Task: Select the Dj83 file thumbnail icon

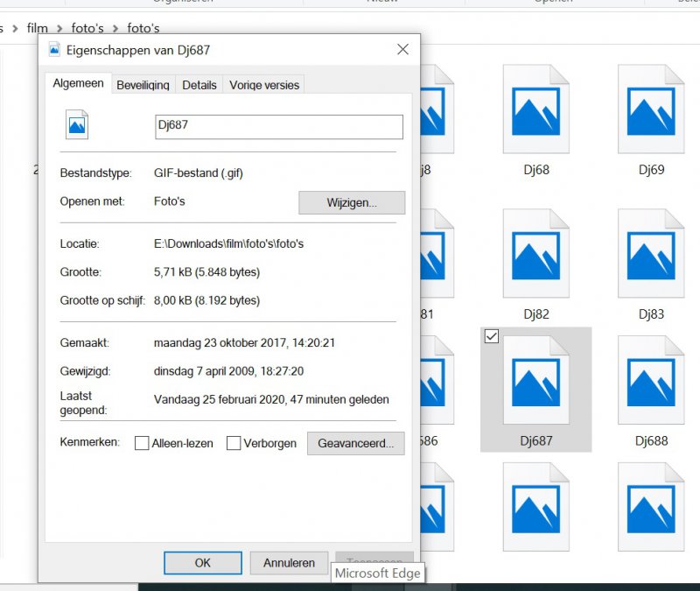Action: click(x=651, y=254)
